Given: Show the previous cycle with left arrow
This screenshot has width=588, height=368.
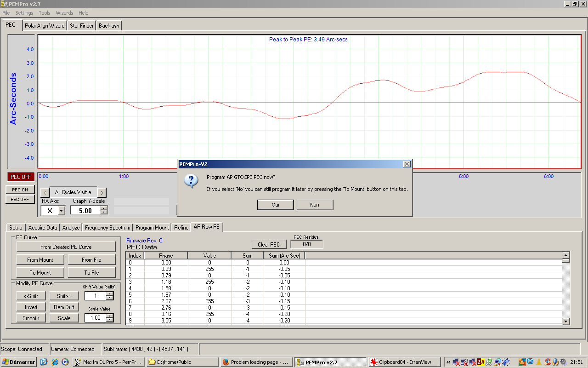Looking at the screenshot, I should (x=45, y=193).
